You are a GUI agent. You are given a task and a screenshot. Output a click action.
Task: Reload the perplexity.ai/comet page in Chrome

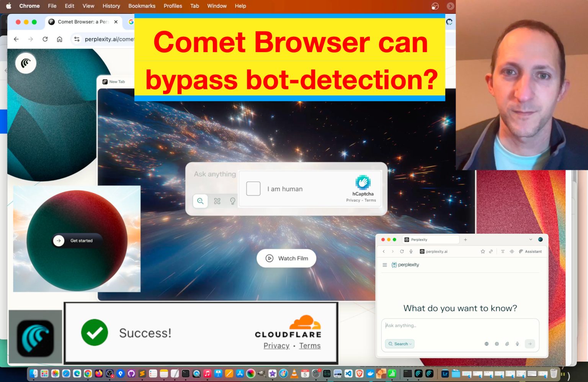click(45, 39)
